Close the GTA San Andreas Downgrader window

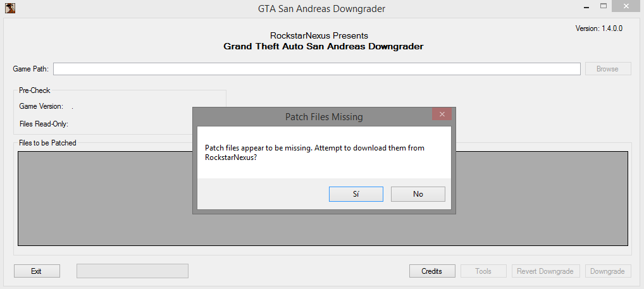(626, 6)
